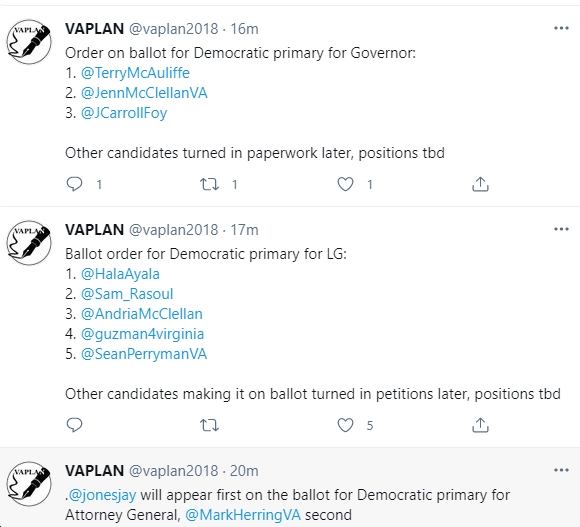Open the @JennMcClellanVA mention link
The height and width of the screenshot is (527, 580).
click(144, 93)
